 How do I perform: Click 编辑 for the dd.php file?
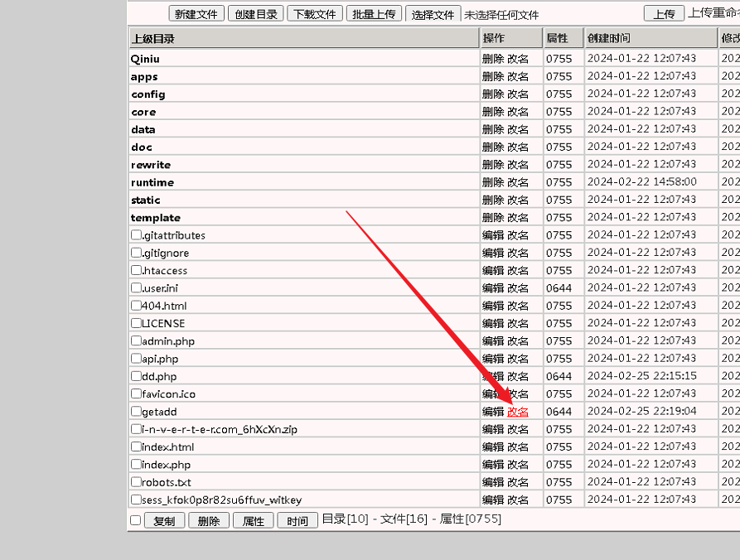click(x=492, y=376)
